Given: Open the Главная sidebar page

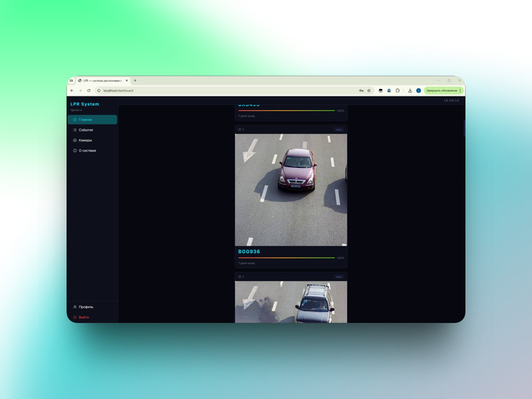Looking at the screenshot, I should 92,119.
